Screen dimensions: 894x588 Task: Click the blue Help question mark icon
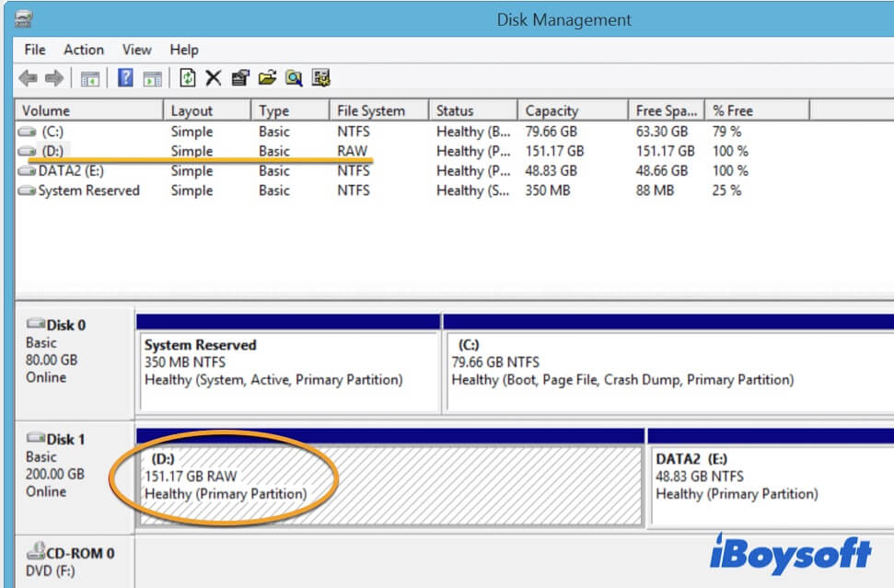(126, 78)
